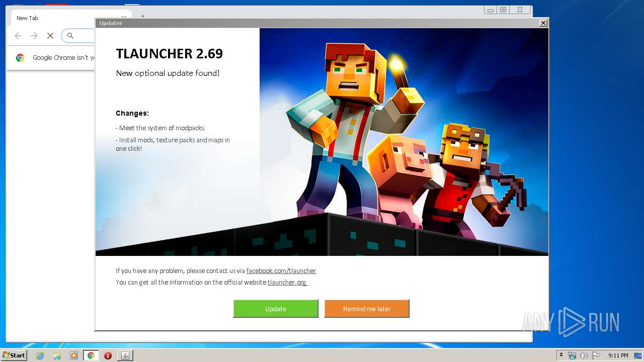Image resolution: width=644 pixels, height=362 pixels.
Task: Stop page loading in Chrome
Action: coord(50,35)
